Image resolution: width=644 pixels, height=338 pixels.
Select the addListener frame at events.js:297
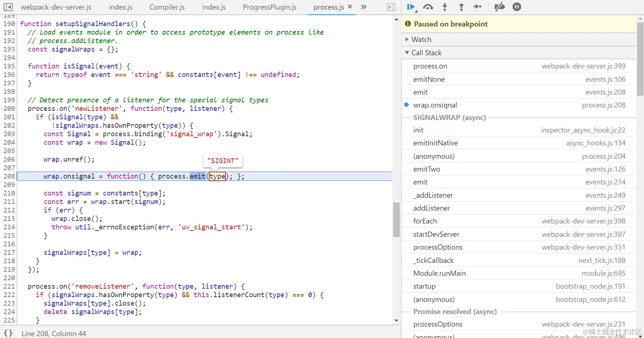pyautogui.click(x=519, y=208)
